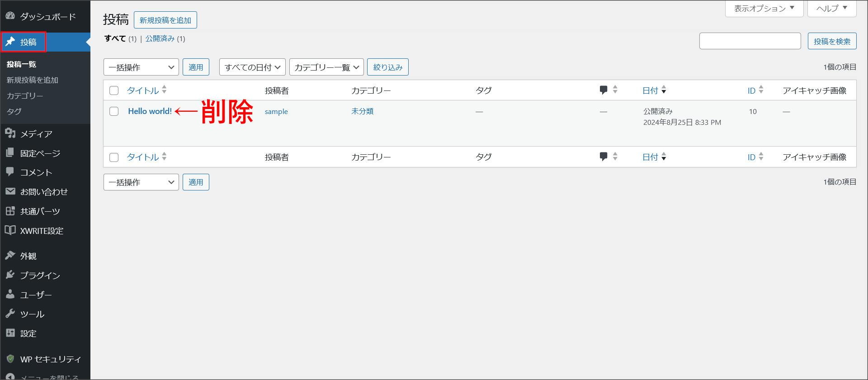Click the 新規投稿を追加 button by page title
This screenshot has height=380, width=868.
tap(165, 20)
